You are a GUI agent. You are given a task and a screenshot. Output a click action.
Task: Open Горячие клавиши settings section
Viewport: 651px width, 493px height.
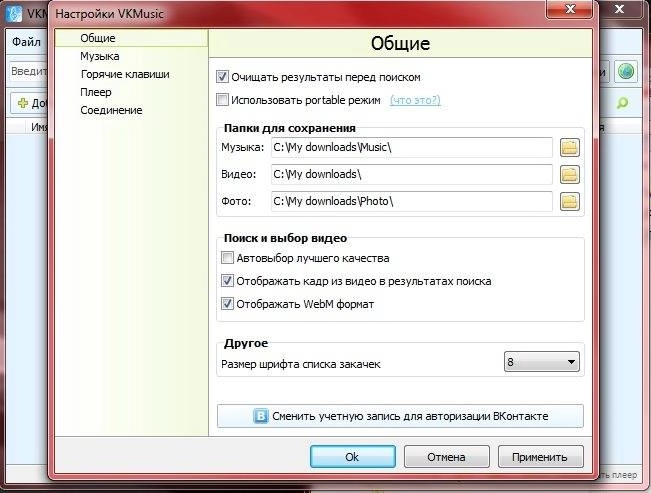pos(125,74)
